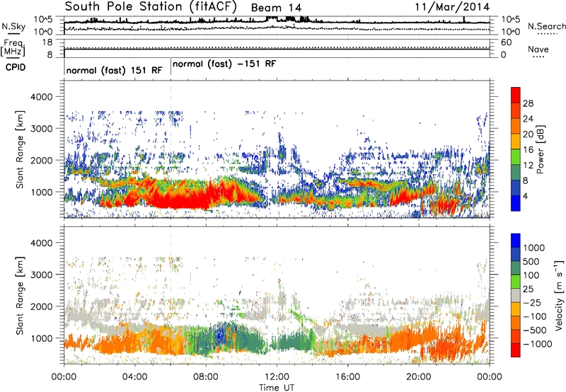Click the 'CPID' row label
The image size is (566, 392).
[16, 67]
